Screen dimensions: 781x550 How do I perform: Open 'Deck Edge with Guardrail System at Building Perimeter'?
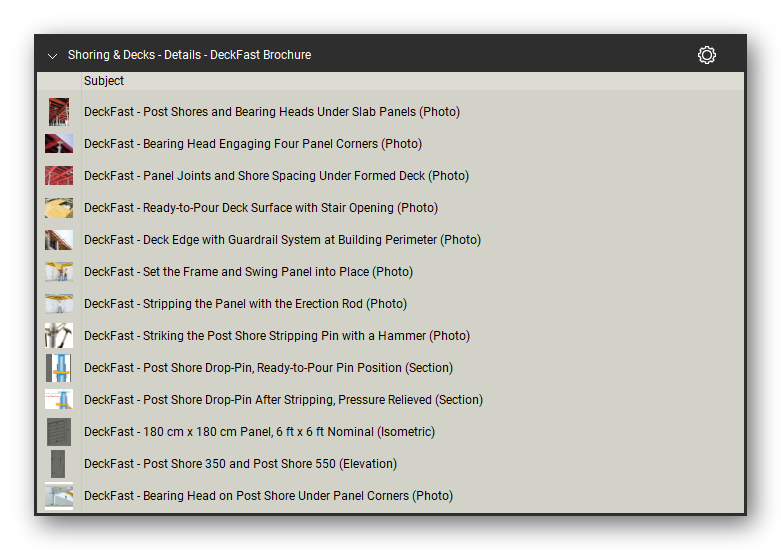coord(282,240)
